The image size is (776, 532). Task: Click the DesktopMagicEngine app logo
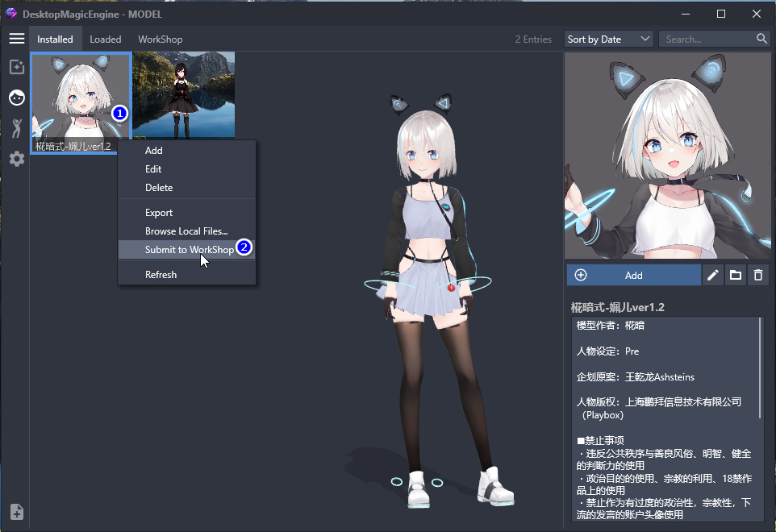[x=10, y=14]
